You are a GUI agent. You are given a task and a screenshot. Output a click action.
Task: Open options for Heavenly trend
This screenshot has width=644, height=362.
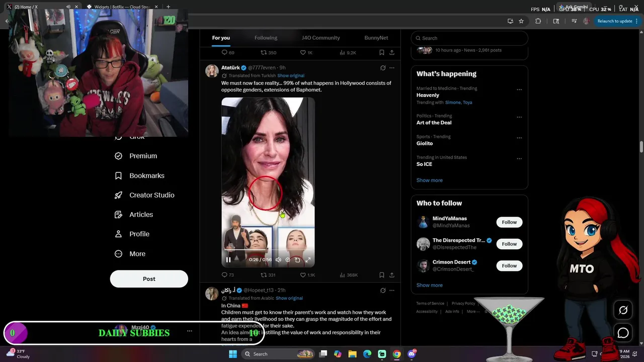[x=519, y=90]
